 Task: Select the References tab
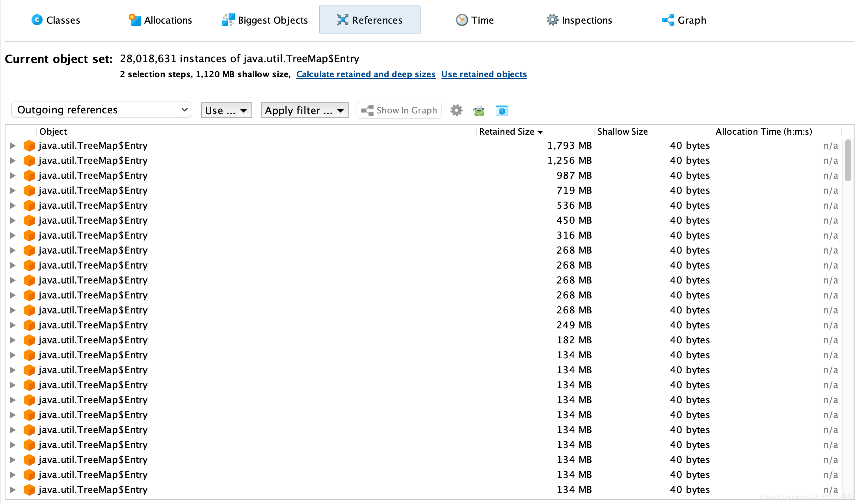(370, 20)
